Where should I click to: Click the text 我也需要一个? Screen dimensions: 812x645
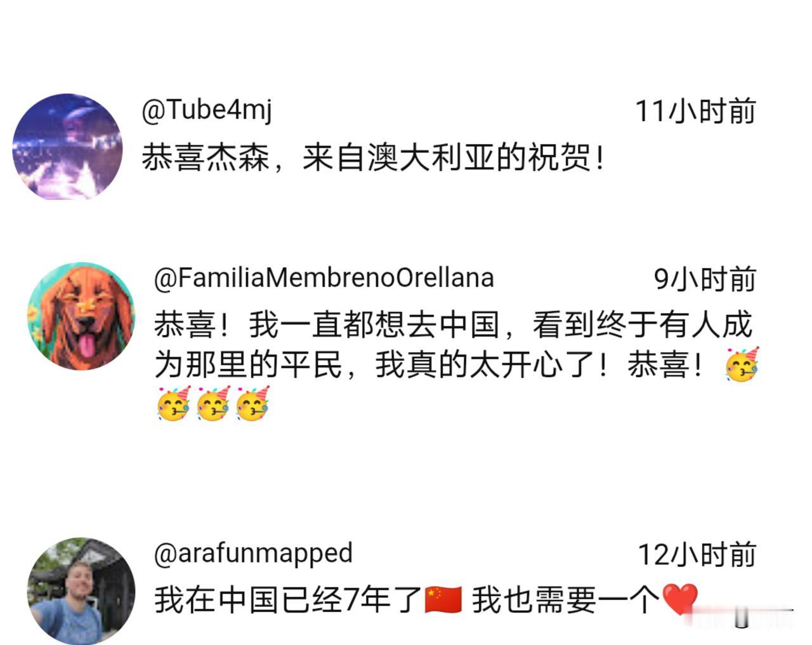(x=566, y=600)
